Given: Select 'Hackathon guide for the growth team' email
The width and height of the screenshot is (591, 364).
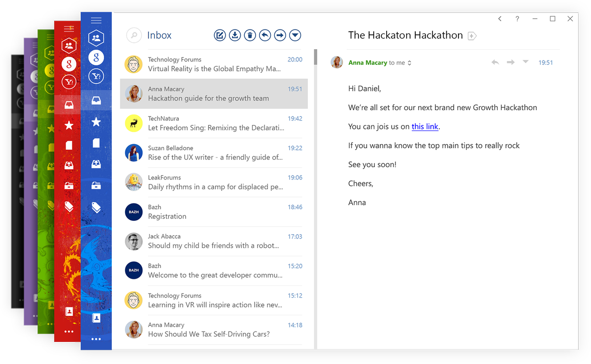Looking at the screenshot, I should [214, 94].
